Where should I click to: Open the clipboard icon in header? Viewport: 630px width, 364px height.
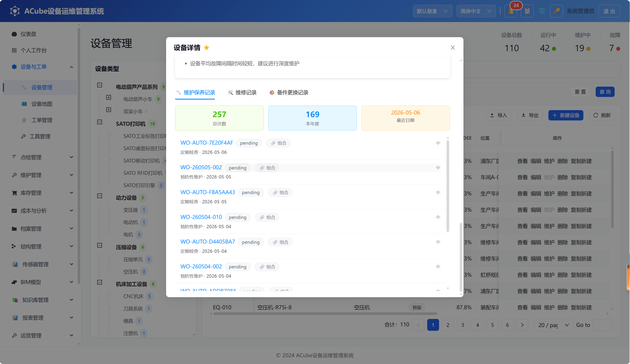pos(527,11)
